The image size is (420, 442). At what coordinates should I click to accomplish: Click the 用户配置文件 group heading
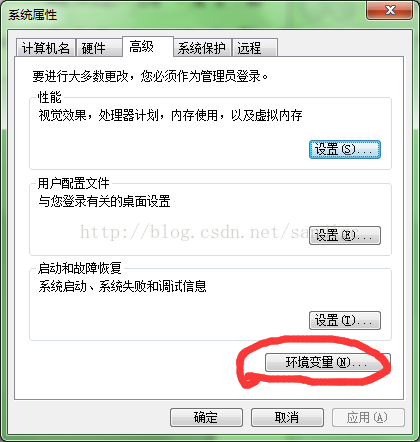click(73, 183)
